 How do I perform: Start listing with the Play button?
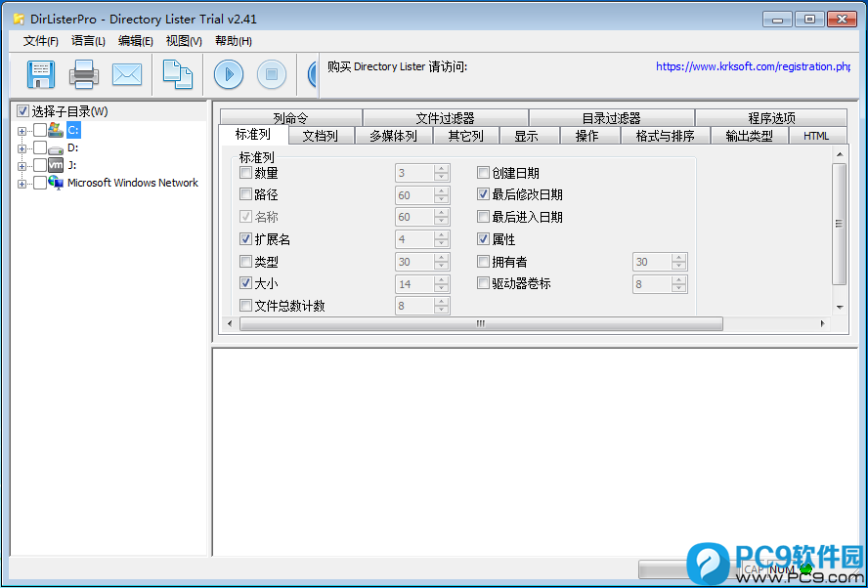coord(229,74)
